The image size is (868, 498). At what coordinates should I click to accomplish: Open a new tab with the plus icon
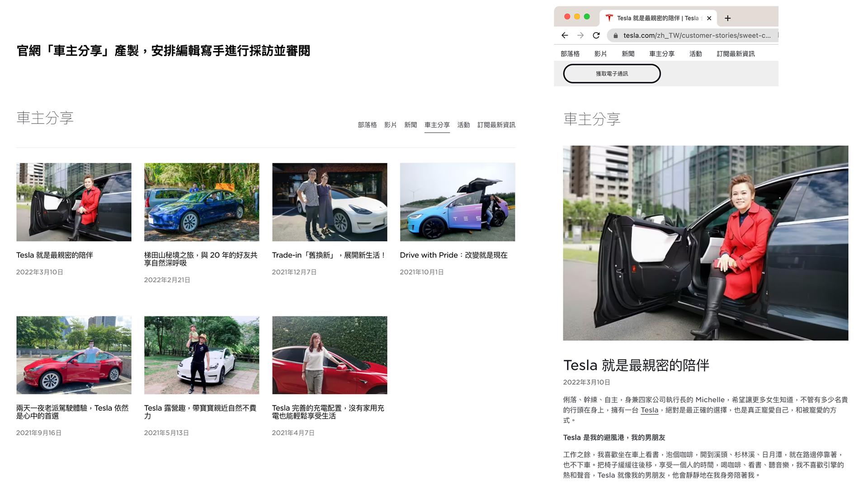[727, 18]
